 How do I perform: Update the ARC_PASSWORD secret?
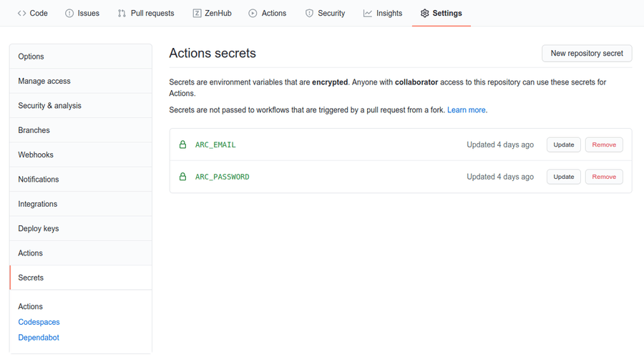pos(564,177)
